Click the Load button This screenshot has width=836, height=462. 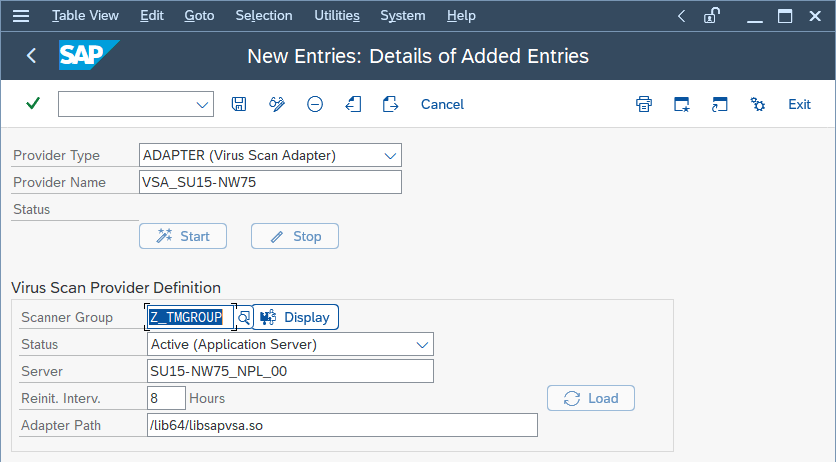[591, 398]
